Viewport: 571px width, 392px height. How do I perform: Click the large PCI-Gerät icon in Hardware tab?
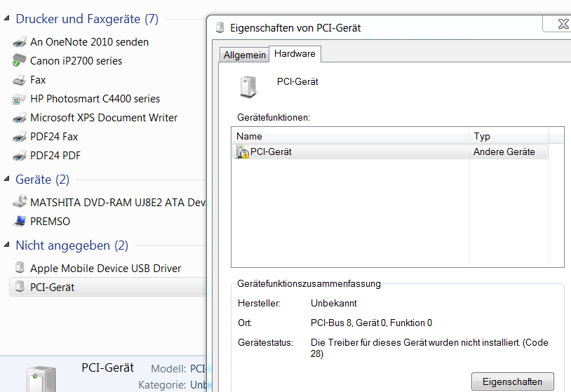pos(248,87)
